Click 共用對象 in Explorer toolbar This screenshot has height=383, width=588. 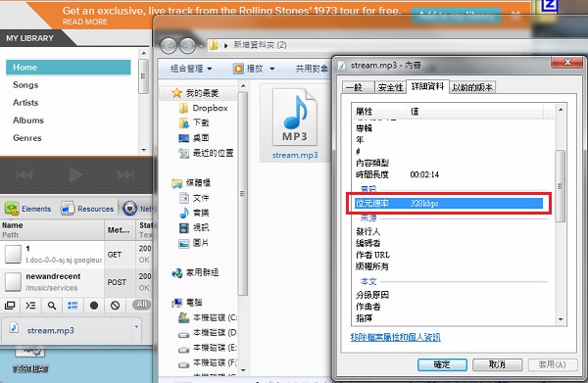tap(312, 69)
